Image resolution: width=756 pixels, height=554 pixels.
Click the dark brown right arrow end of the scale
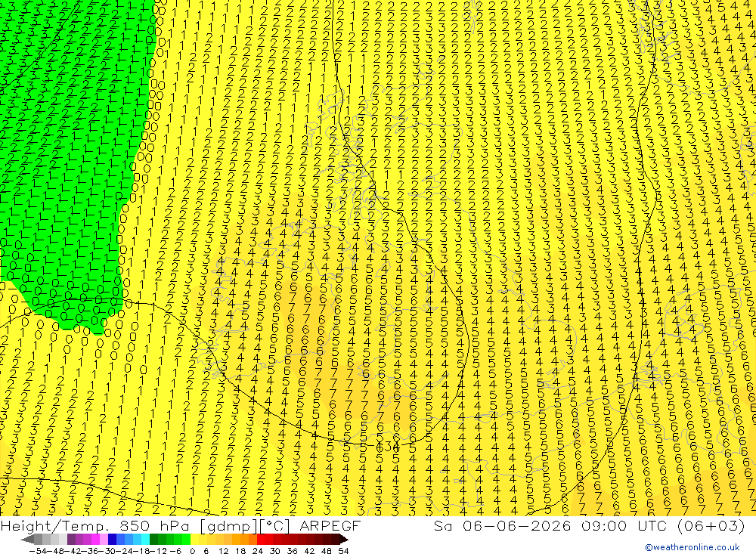pyautogui.click(x=344, y=540)
